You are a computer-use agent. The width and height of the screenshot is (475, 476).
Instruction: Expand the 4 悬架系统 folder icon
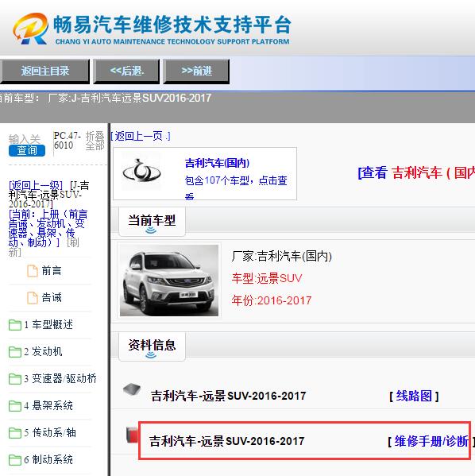click(x=15, y=405)
